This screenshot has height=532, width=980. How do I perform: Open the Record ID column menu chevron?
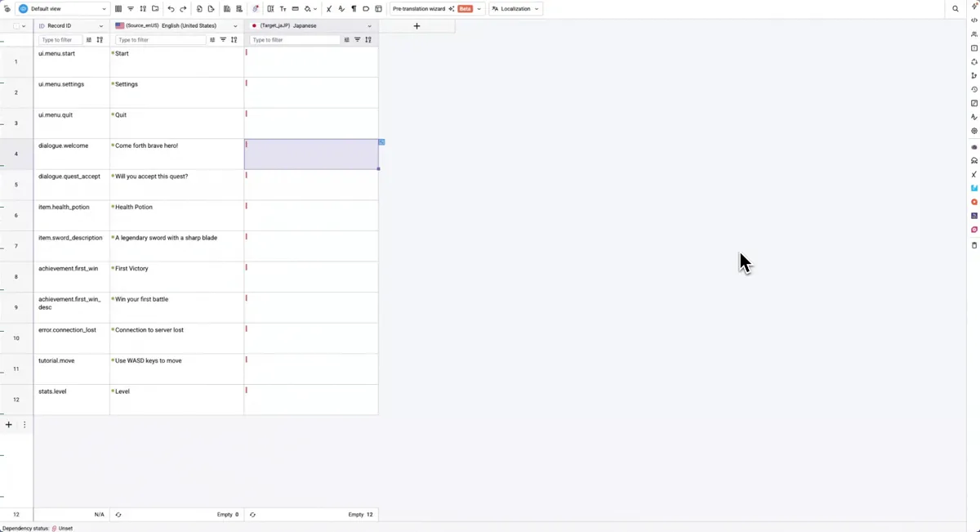[x=101, y=26]
